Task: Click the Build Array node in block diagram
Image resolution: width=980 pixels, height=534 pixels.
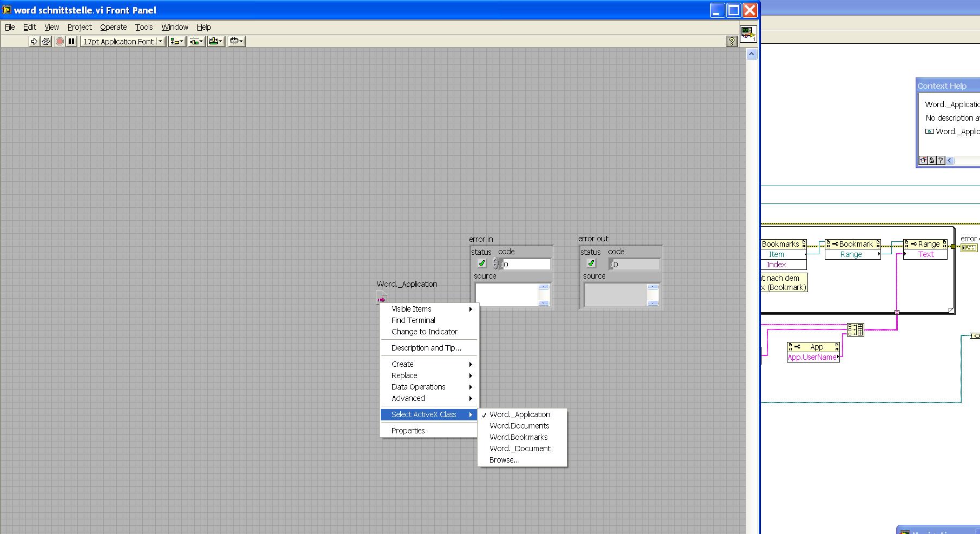Action: 856,329
